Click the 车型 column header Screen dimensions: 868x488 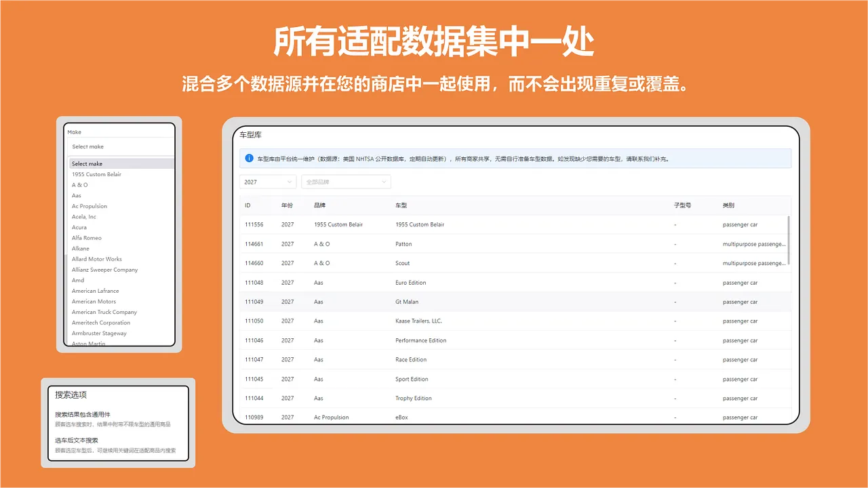[x=401, y=205]
